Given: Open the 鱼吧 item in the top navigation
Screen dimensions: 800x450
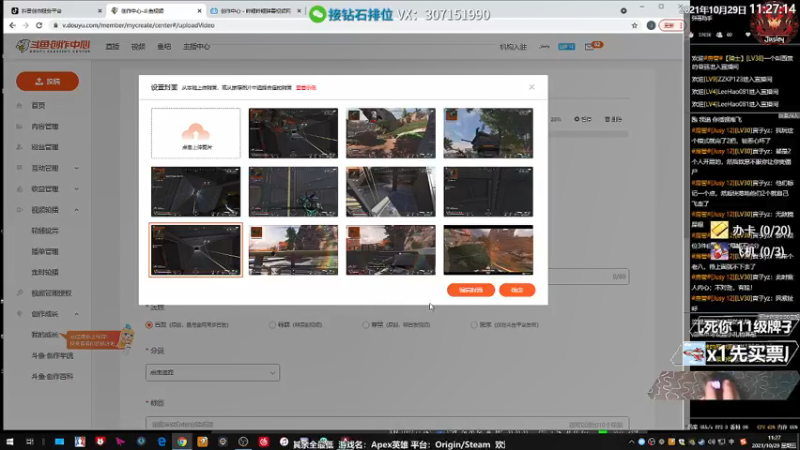Looking at the screenshot, I should point(164,46).
